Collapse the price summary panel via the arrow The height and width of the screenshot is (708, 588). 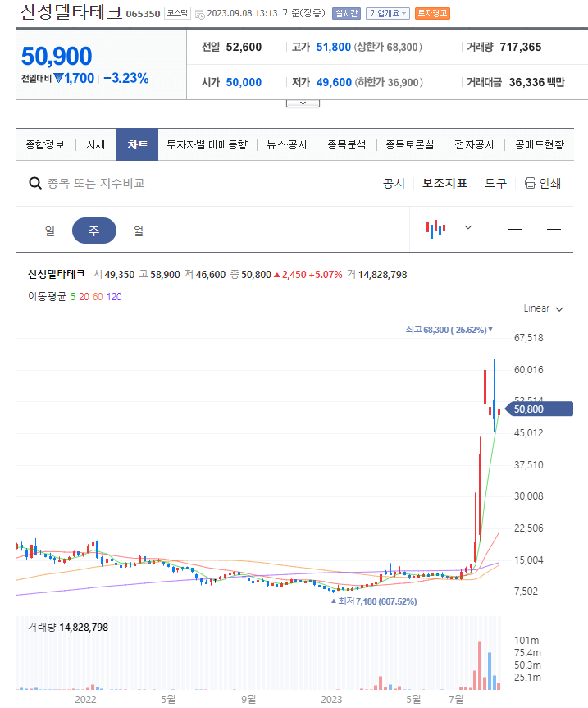click(x=303, y=102)
